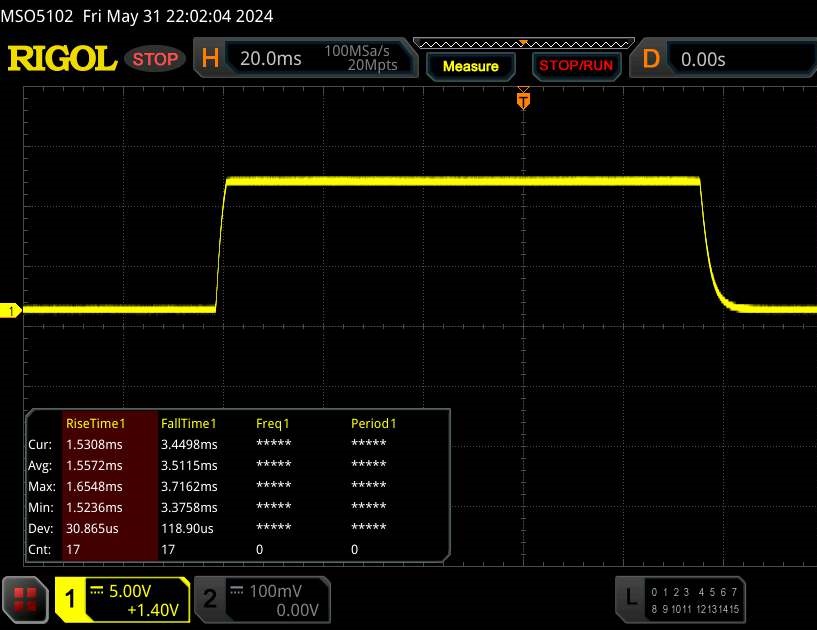Tap the orange H horizontal icon
Screen dimensions: 817x630
210,59
